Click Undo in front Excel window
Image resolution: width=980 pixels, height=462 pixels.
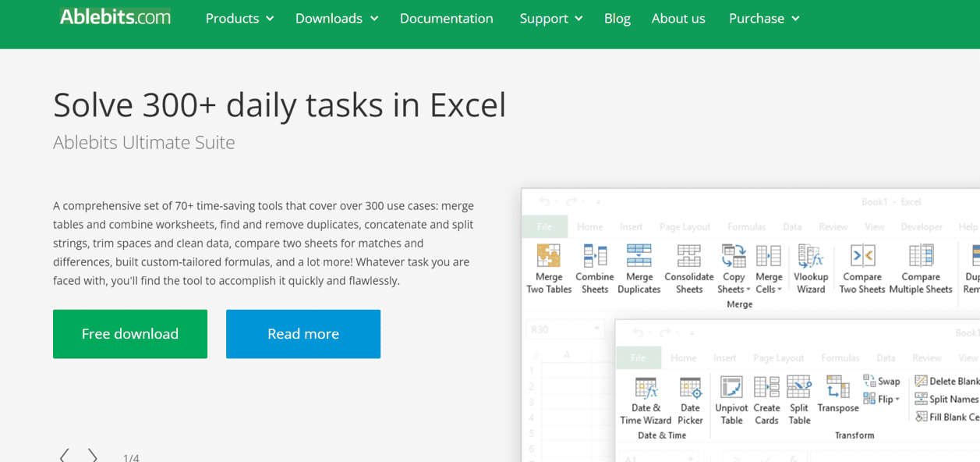[638, 332]
